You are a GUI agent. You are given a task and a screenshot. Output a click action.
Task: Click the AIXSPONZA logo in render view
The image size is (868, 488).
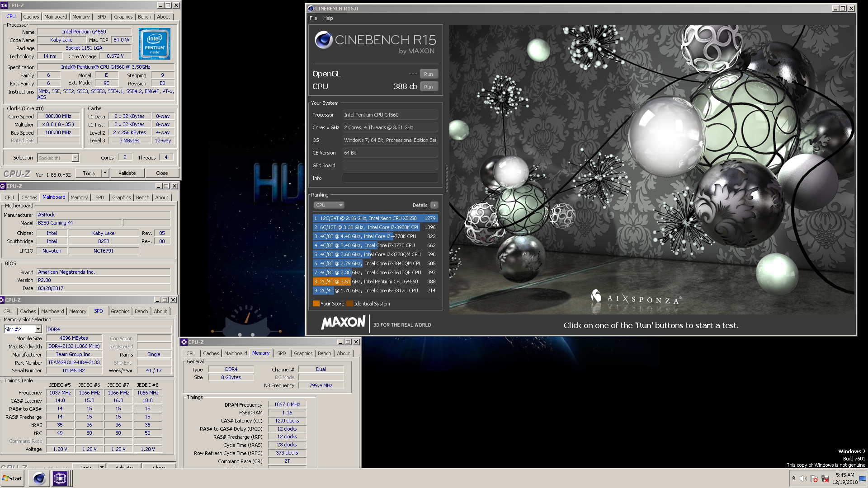pyautogui.click(x=636, y=297)
